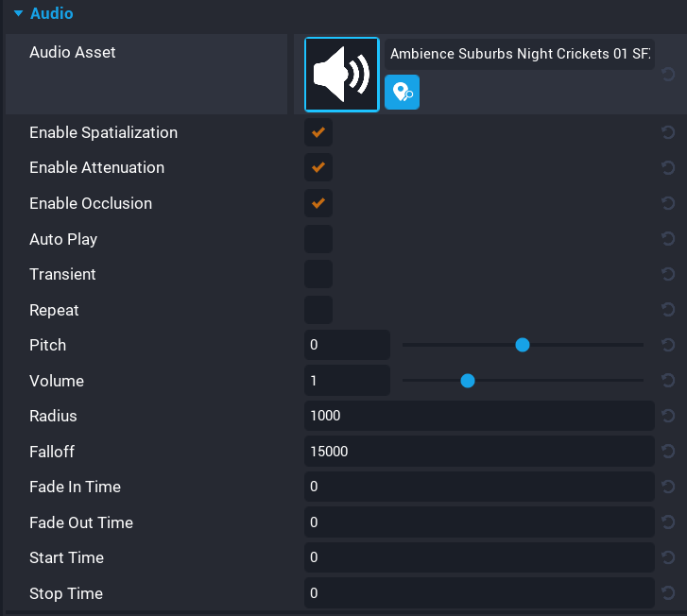Disable the Enable Spatialization checkbox
The image size is (687, 616).
tap(318, 132)
